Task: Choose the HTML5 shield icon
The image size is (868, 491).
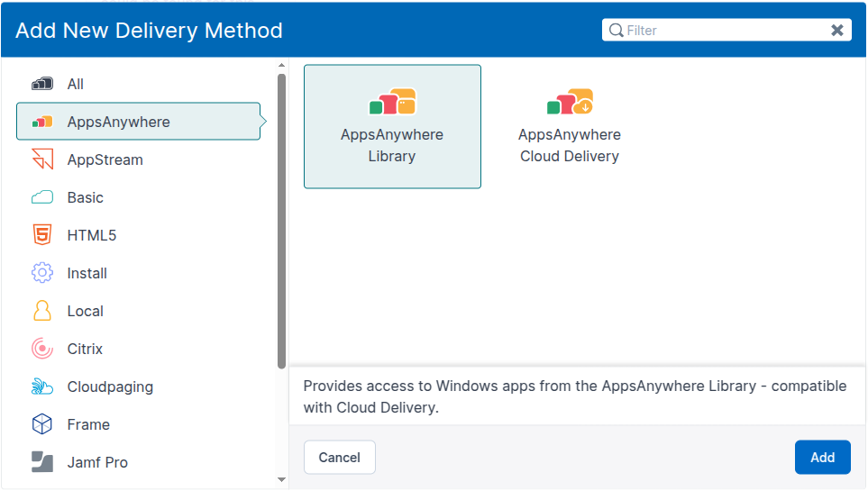Action: pos(42,235)
